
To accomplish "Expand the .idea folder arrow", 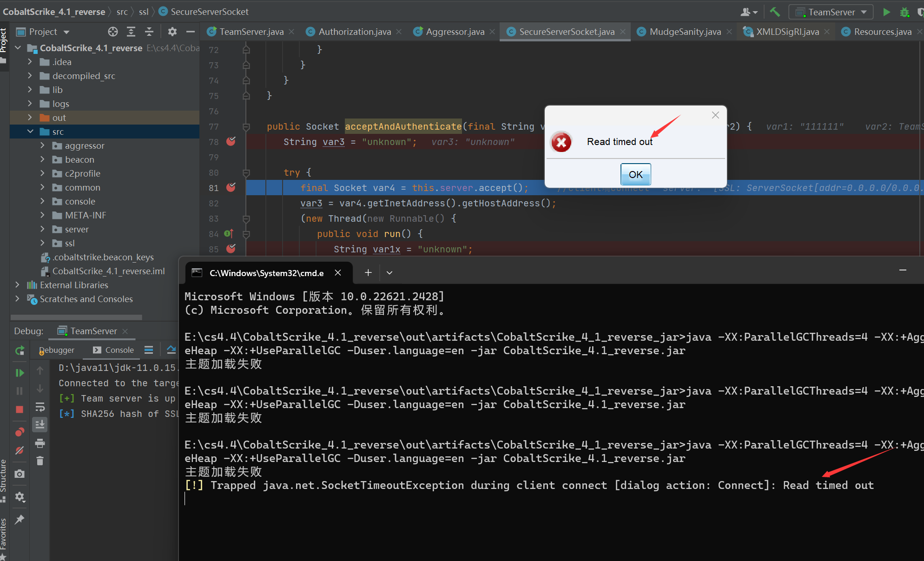I will (30, 62).
